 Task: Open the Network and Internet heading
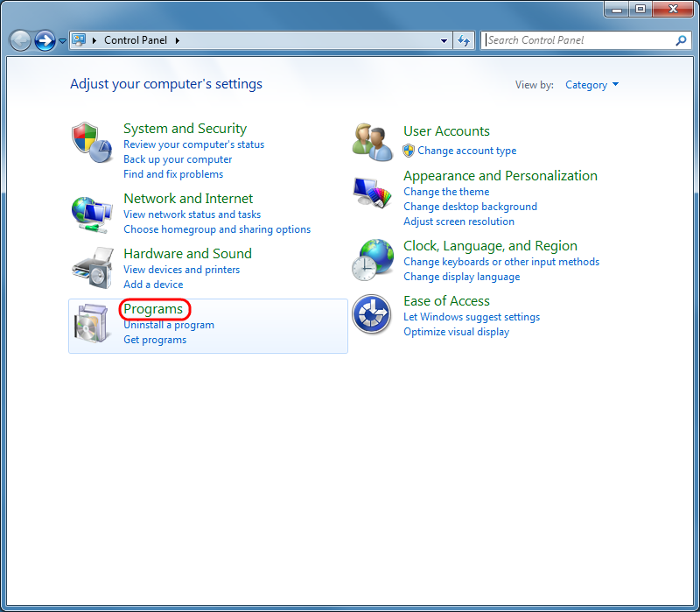coord(188,199)
